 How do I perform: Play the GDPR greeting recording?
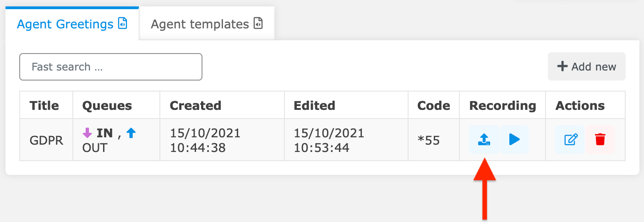[514, 140]
